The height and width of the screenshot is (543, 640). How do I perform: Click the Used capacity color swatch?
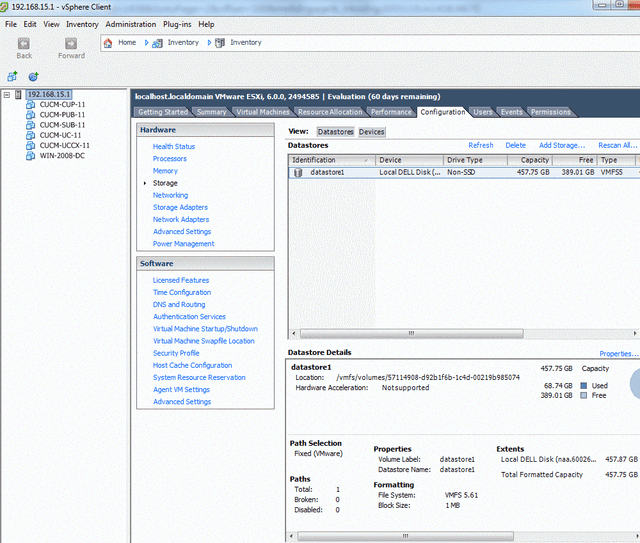[x=585, y=385]
